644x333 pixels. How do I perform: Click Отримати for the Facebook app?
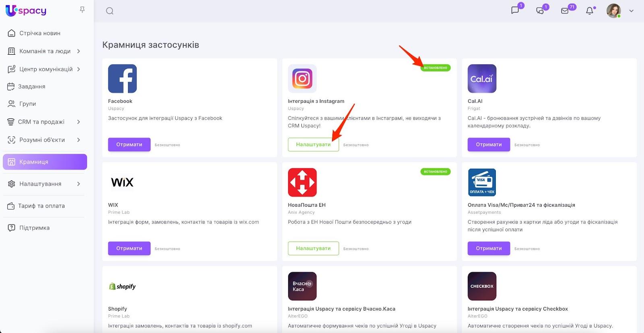[x=129, y=145]
